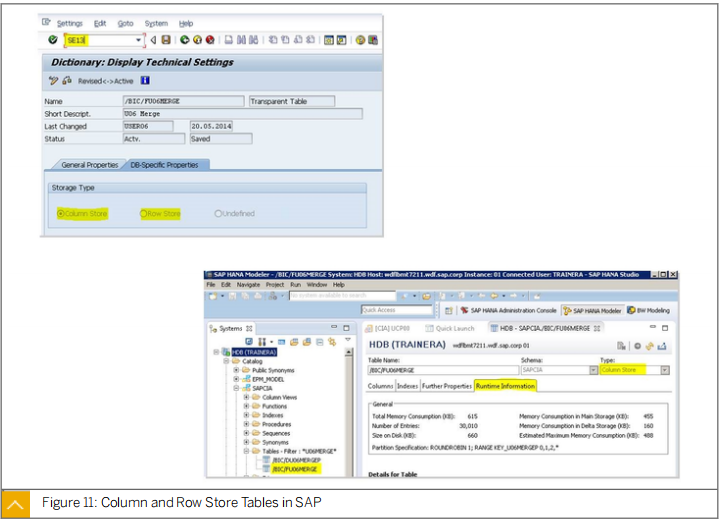Viewport: 719px width, 521px height.
Task: Expand the Column Views folder
Action: point(246,397)
